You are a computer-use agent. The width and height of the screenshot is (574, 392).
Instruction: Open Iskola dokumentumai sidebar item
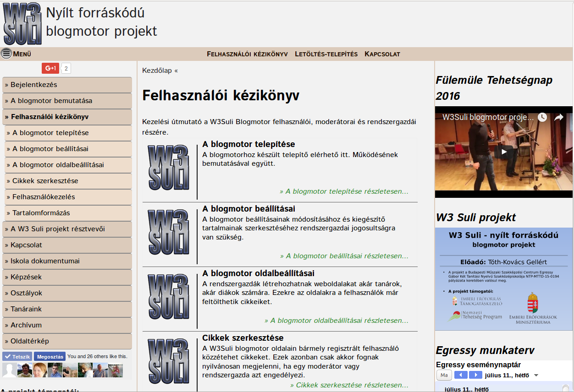coord(67,261)
